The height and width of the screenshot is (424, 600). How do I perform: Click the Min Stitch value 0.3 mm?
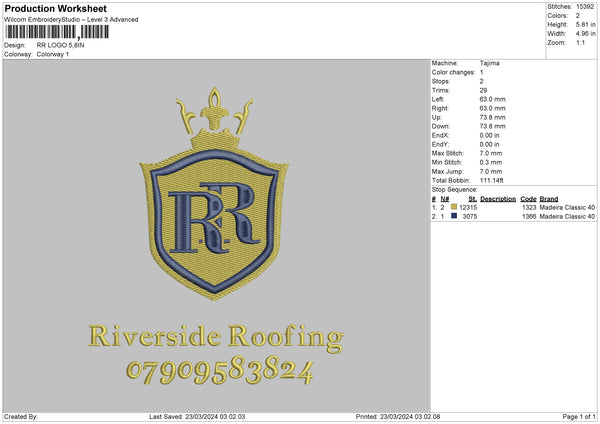coord(491,162)
